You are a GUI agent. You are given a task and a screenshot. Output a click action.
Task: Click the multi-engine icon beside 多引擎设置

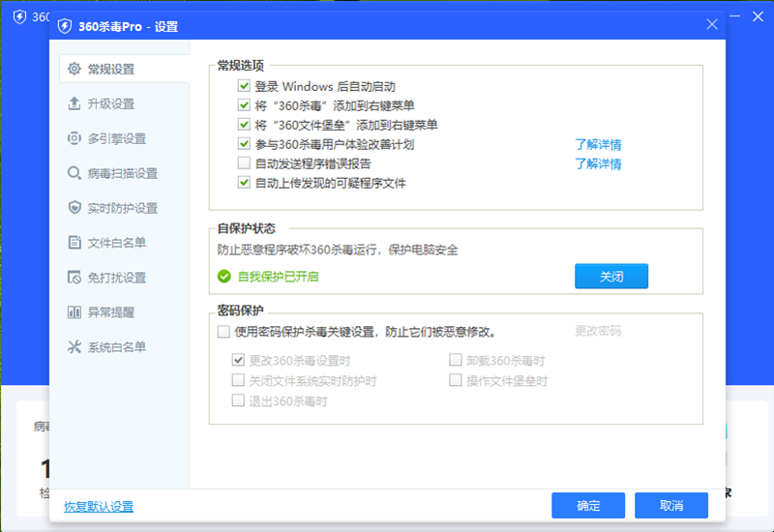click(x=74, y=139)
